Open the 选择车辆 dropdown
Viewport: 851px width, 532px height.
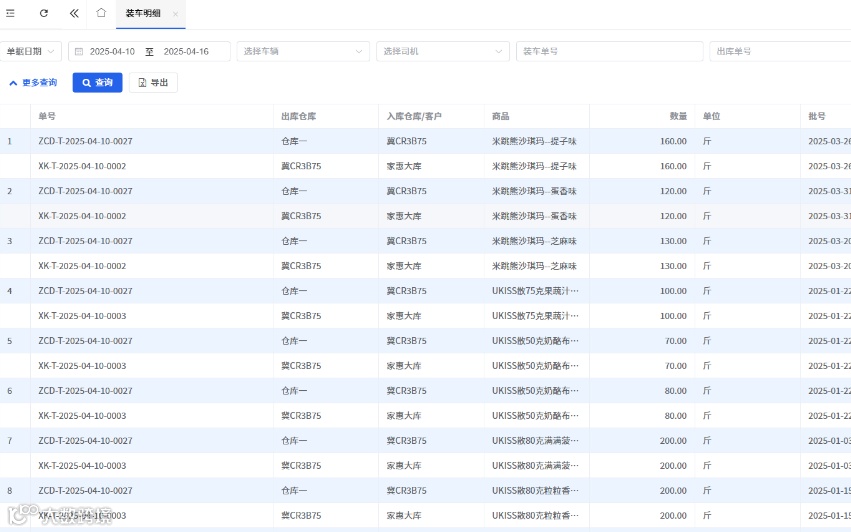pos(303,52)
